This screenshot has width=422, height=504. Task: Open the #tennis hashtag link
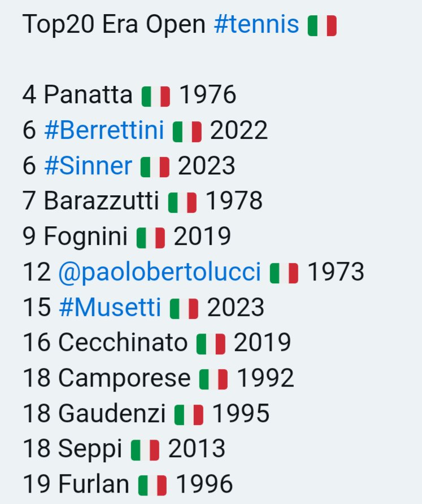(256, 24)
